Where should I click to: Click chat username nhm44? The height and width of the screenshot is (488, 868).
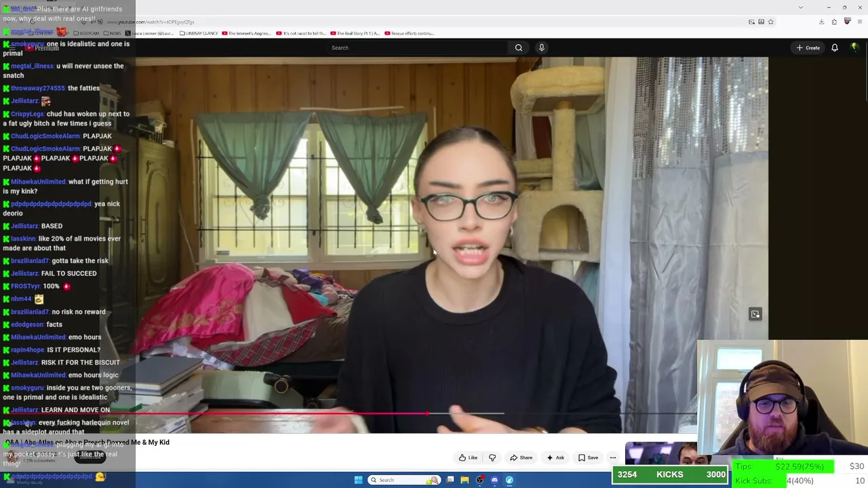click(21, 299)
